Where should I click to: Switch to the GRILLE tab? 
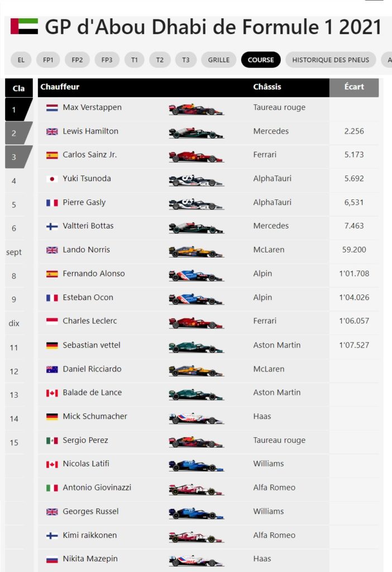tap(219, 60)
